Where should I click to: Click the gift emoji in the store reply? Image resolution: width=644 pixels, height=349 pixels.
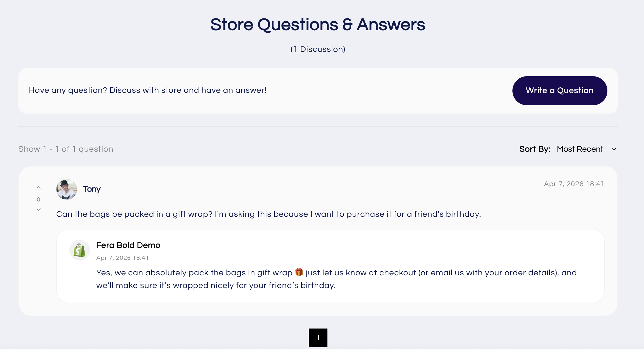(x=299, y=273)
